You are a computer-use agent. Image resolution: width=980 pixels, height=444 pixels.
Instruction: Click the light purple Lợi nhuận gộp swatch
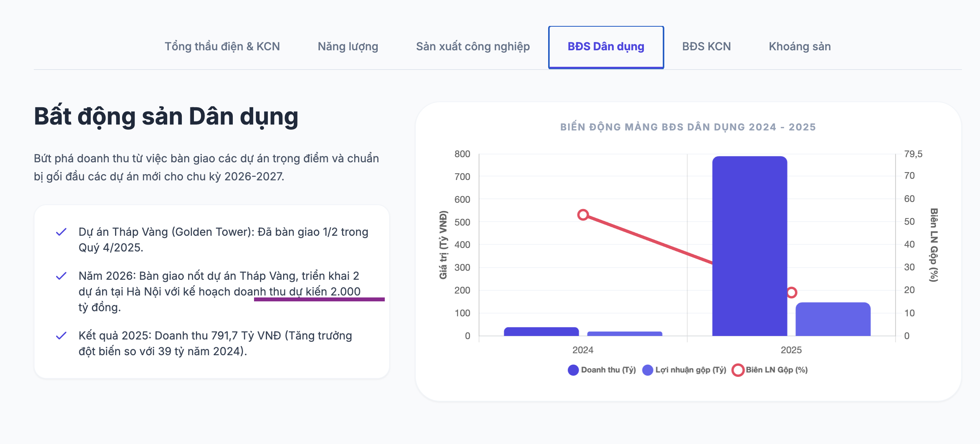647,370
